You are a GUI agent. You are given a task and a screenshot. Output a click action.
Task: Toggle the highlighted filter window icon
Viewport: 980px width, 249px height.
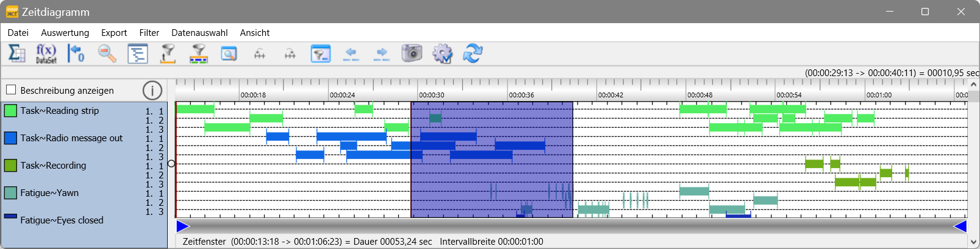point(320,54)
